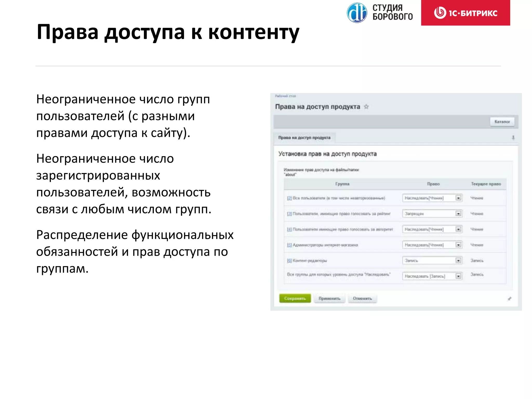Click the Текущее право column header
The image size is (532, 399).
486,184
